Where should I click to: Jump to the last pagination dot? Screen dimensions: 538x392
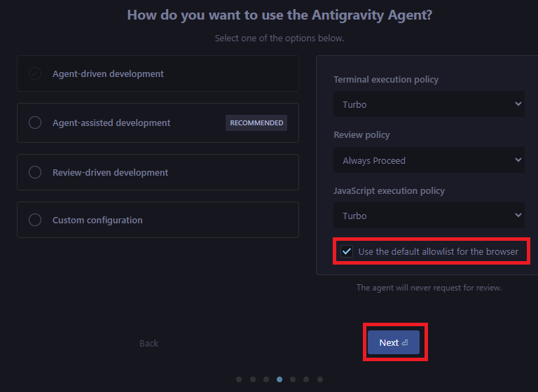(x=320, y=379)
